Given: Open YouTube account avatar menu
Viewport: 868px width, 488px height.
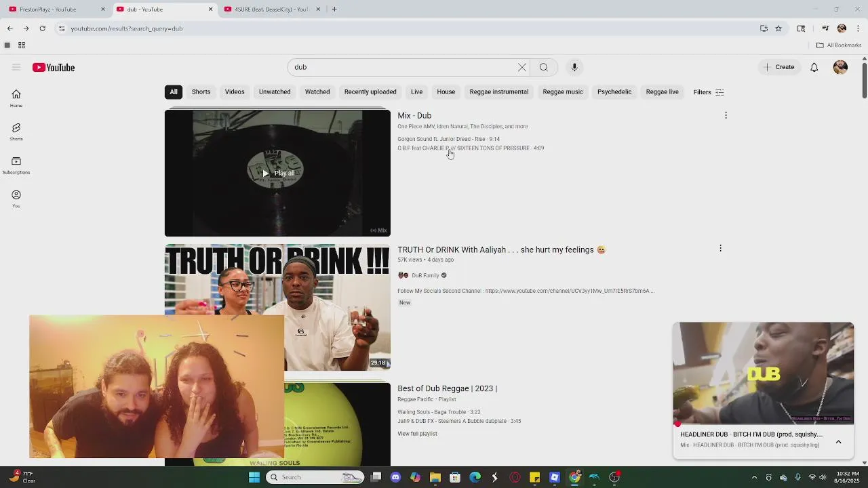Looking at the screenshot, I should point(840,67).
